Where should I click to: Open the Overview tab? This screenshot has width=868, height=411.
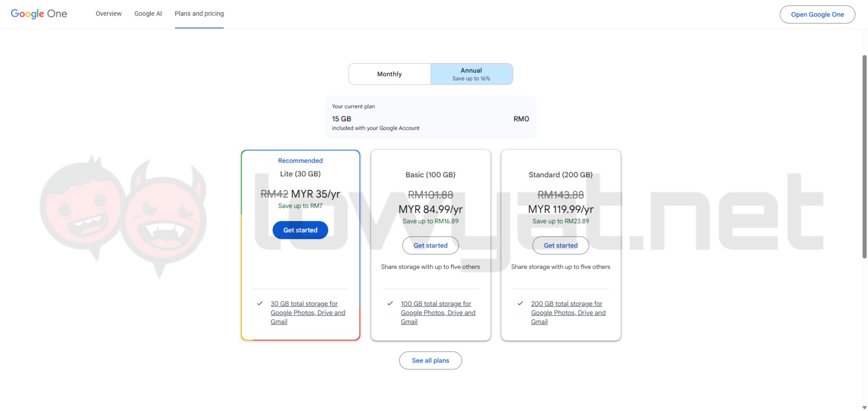(x=108, y=14)
